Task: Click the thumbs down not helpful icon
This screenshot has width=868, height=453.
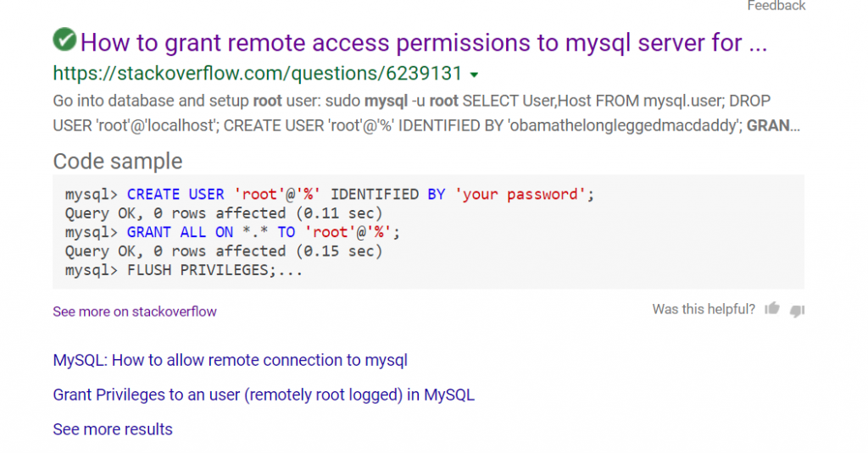Action: (797, 310)
